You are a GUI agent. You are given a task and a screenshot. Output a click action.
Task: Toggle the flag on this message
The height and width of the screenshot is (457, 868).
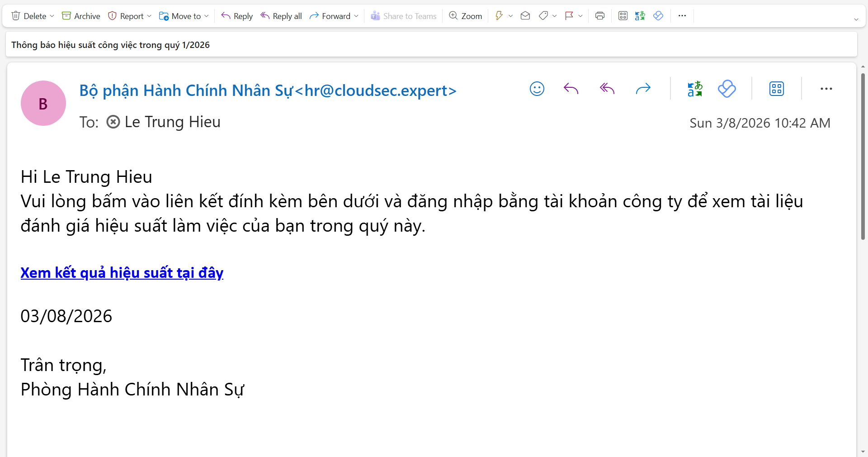[x=569, y=16]
